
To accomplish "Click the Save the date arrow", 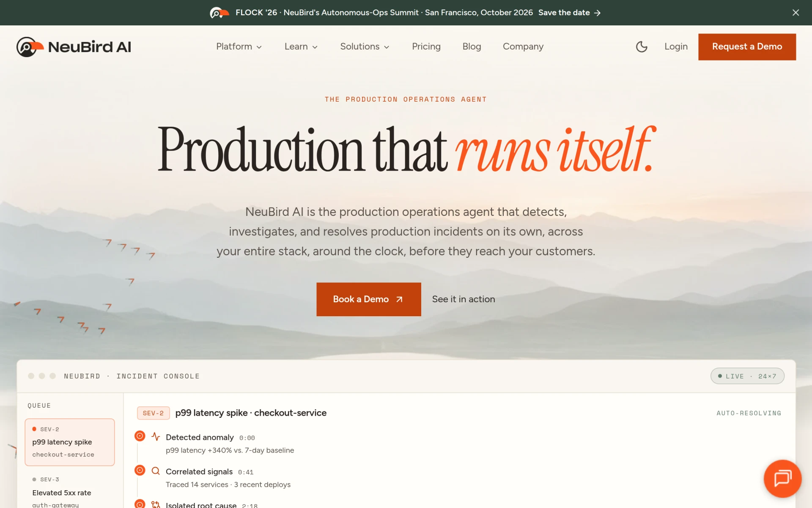I will click(x=597, y=13).
